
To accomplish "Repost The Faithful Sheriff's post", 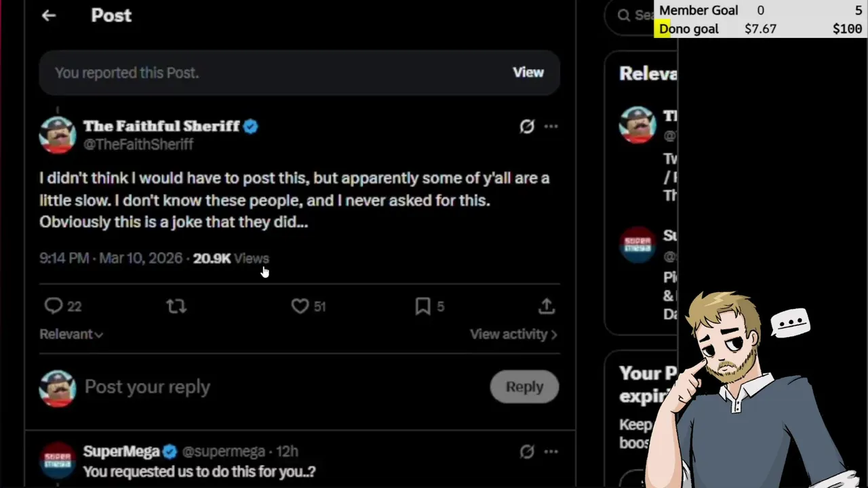I will pyautogui.click(x=176, y=306).
